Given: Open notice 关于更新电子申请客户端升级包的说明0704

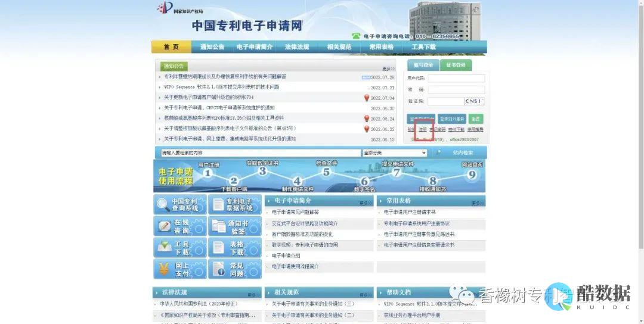Looking at the screenshot, I should click(209, 97).
